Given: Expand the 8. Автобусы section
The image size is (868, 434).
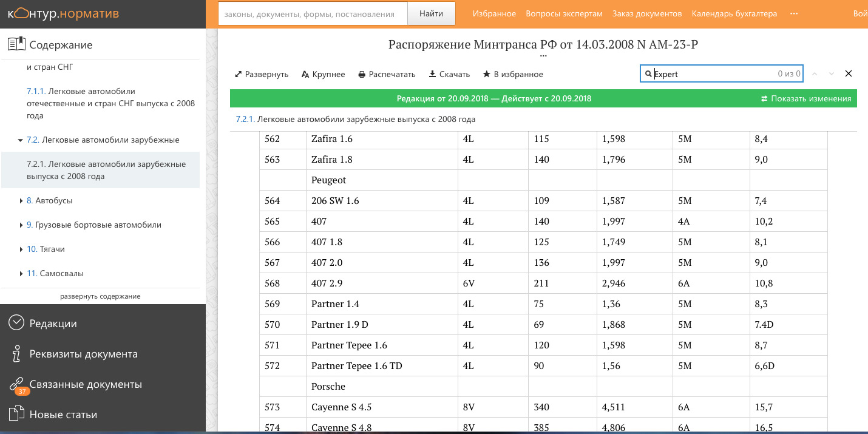Looking at the screenshot, I should (x=22, y=200).
